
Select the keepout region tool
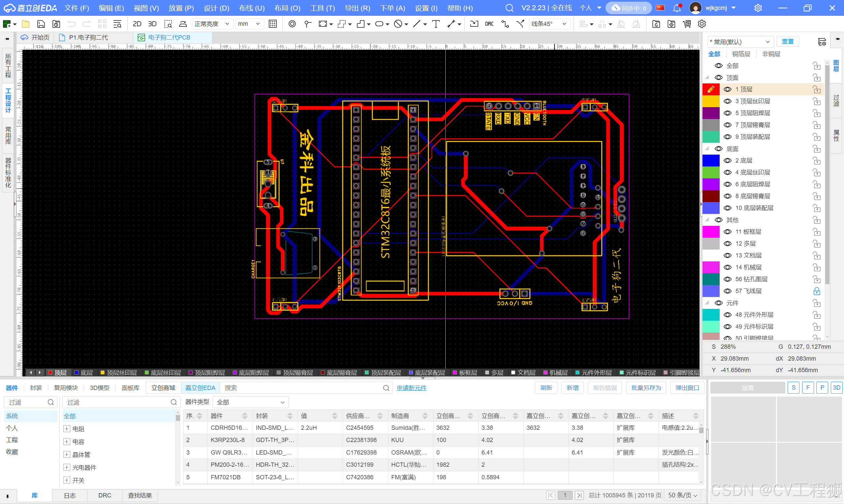click(x=398, y=24)
